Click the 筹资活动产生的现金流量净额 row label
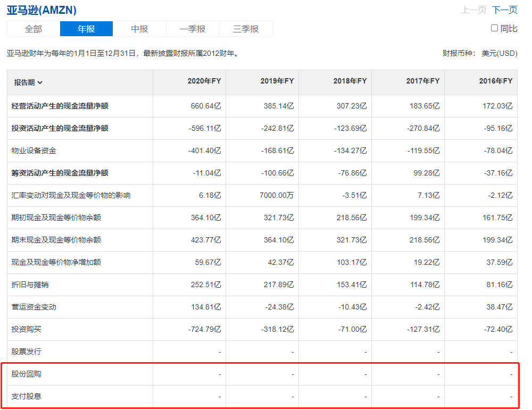This screenshot has width=532, height=410. tap(60, 173)
